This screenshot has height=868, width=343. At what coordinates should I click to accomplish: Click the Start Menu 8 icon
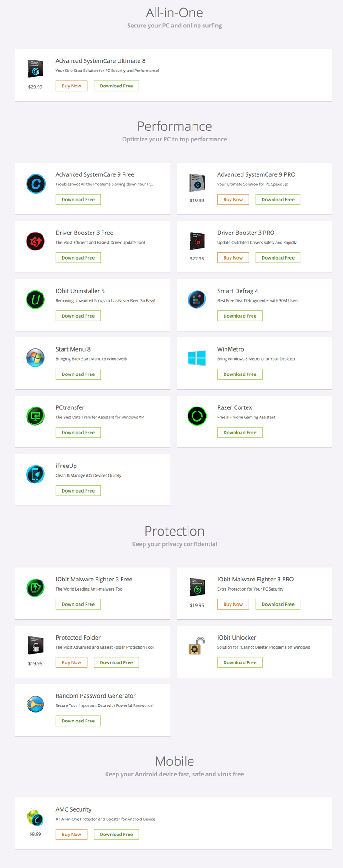click(36, 358)
